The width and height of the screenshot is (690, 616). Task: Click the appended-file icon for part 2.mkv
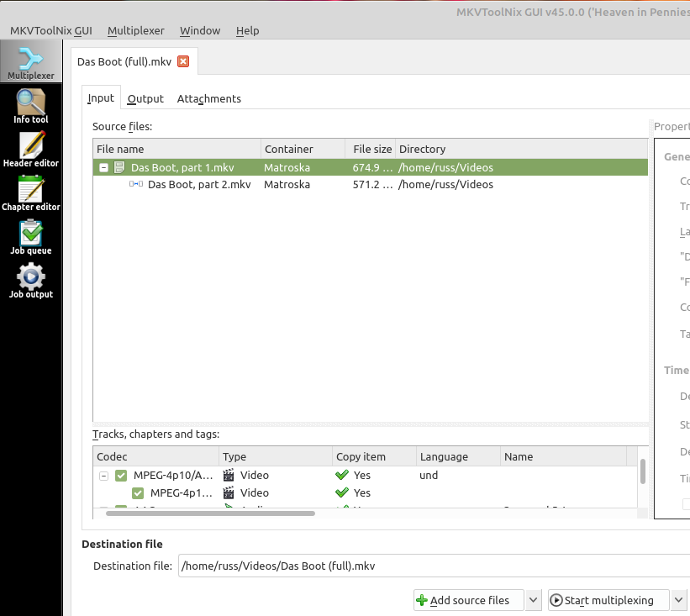click(136, 184)
